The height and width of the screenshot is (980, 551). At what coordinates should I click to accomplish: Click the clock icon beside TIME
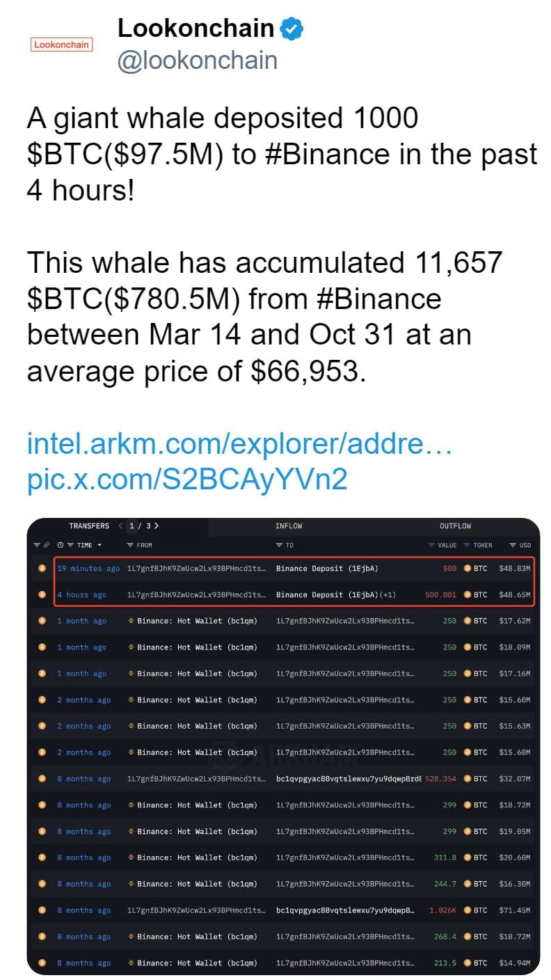point(60,545)
